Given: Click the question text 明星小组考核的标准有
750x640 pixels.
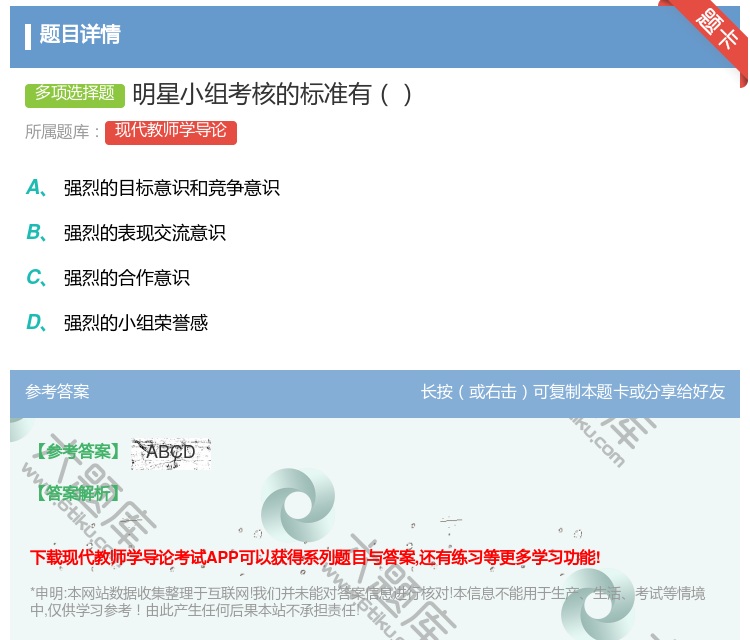Looking at the screenshot, I should point(272,94).
